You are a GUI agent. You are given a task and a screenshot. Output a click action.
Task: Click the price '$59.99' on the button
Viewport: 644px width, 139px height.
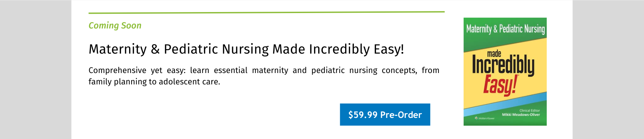click(x=363, y=115)
